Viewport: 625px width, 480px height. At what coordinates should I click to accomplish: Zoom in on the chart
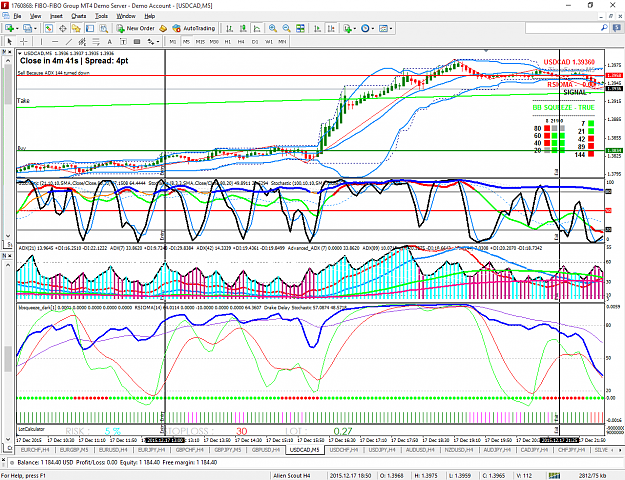[x=273, y=28]
